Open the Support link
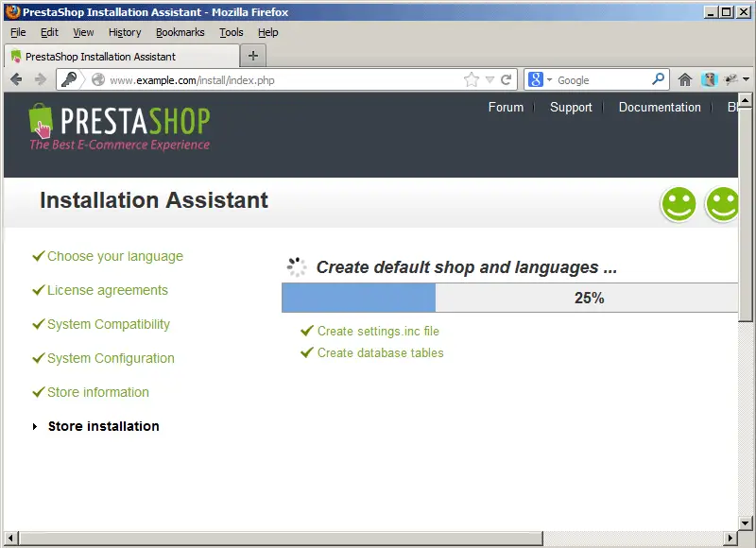 tap(571, 107)
